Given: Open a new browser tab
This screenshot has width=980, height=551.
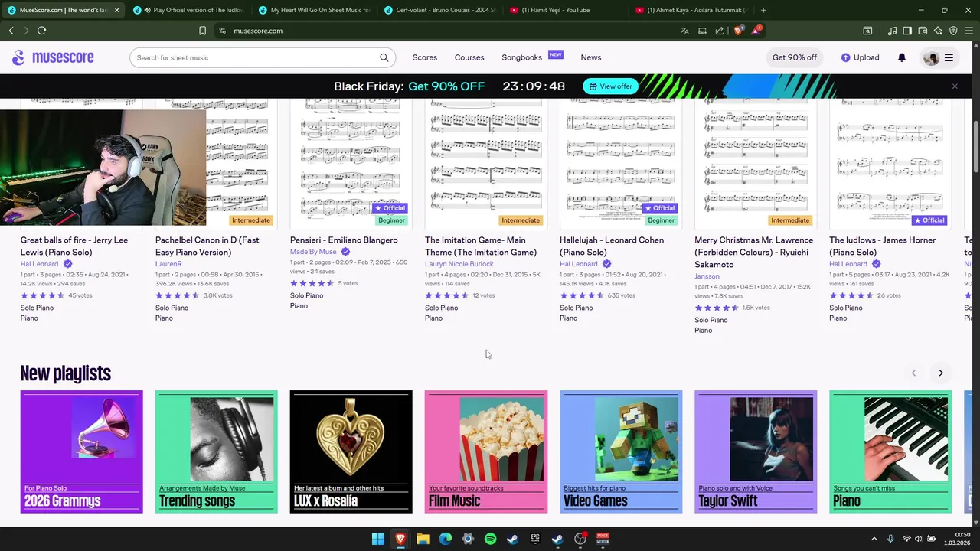Looking at the screenshot, I should [763, 10].
